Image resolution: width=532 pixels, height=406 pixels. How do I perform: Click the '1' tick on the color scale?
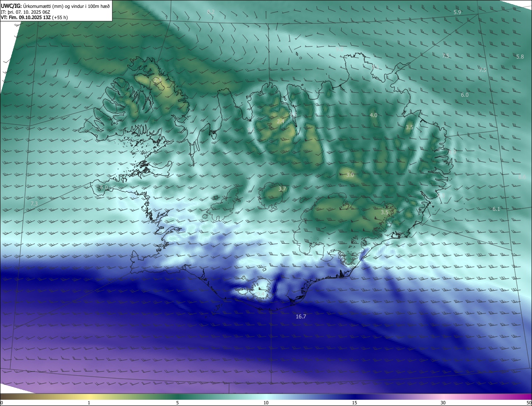pos(89,403)
